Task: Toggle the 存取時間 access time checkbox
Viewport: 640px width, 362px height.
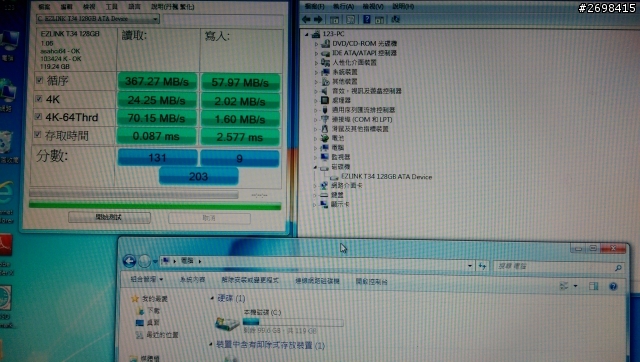Action: pos(38,134)
